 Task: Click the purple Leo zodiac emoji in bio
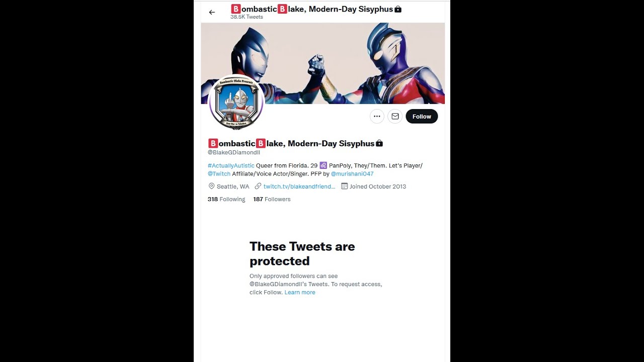324,165
